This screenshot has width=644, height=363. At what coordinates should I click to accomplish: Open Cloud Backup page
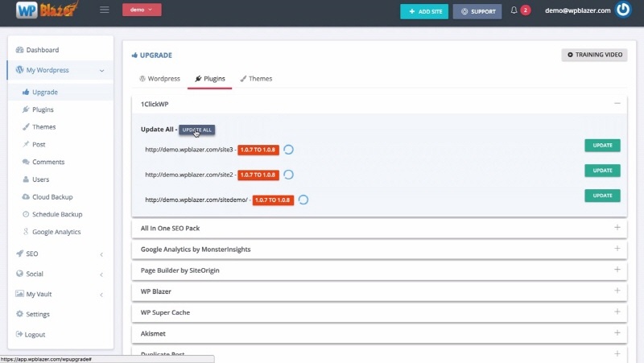52,196
